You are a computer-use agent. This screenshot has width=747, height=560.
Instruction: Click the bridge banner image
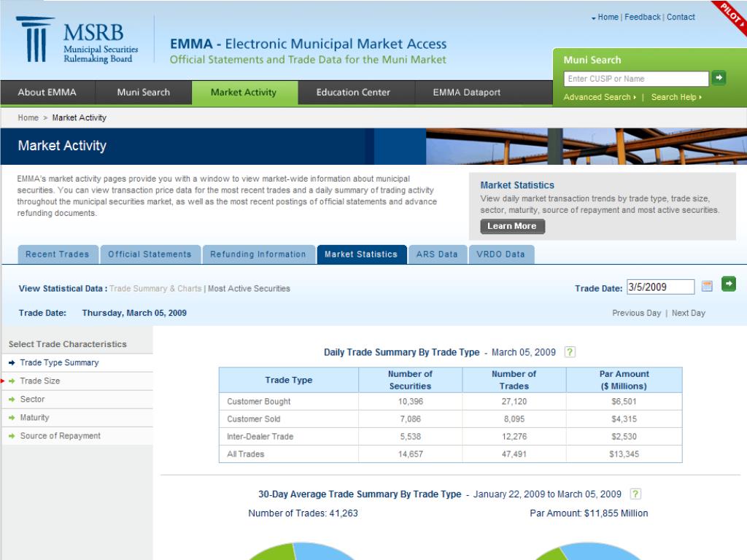point(587,147)
